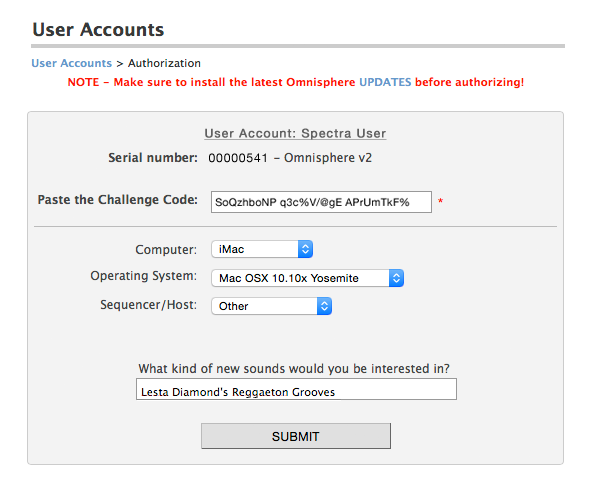
Task: Expand the Operating System Yosemite dropdown
Action: tap(308, 278)
